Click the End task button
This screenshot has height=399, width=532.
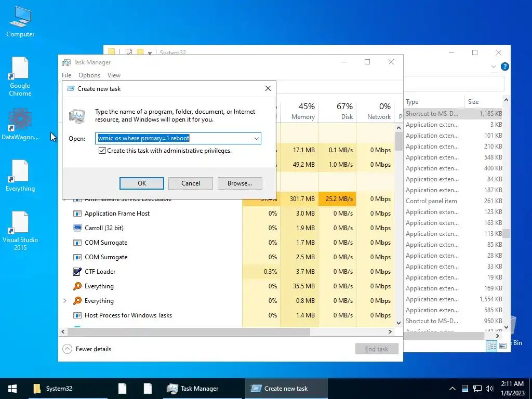[x=377, y=349]
